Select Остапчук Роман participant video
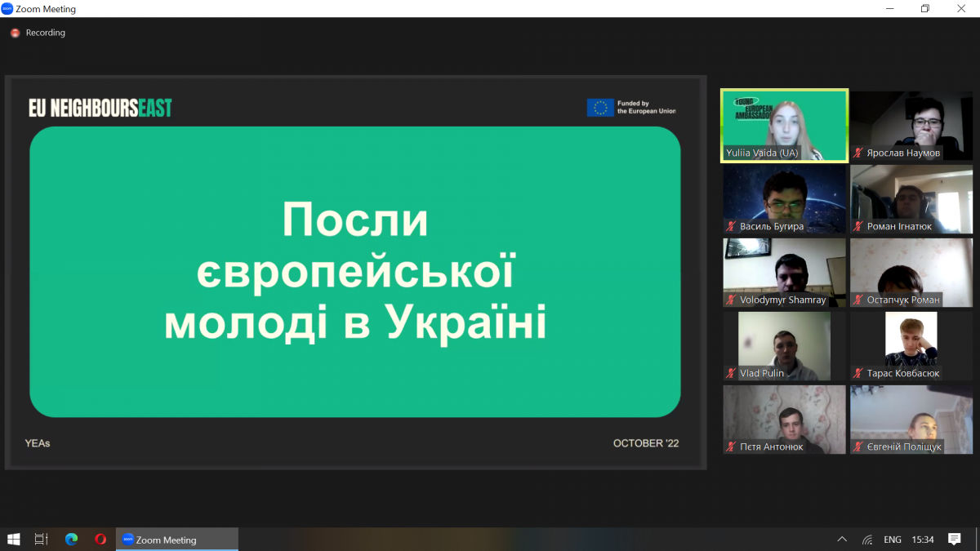 tap(911, 273)
